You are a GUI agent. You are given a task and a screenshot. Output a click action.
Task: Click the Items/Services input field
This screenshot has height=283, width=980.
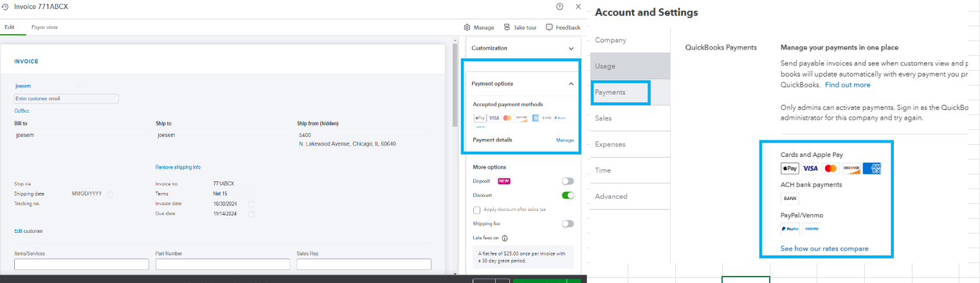tap(82, 264)
